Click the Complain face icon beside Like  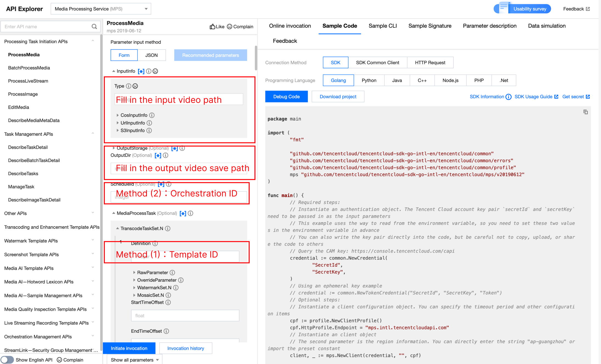(230, 27)
